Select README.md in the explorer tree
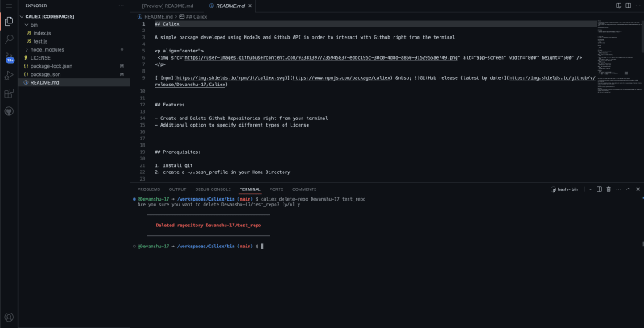 (74, 82)
